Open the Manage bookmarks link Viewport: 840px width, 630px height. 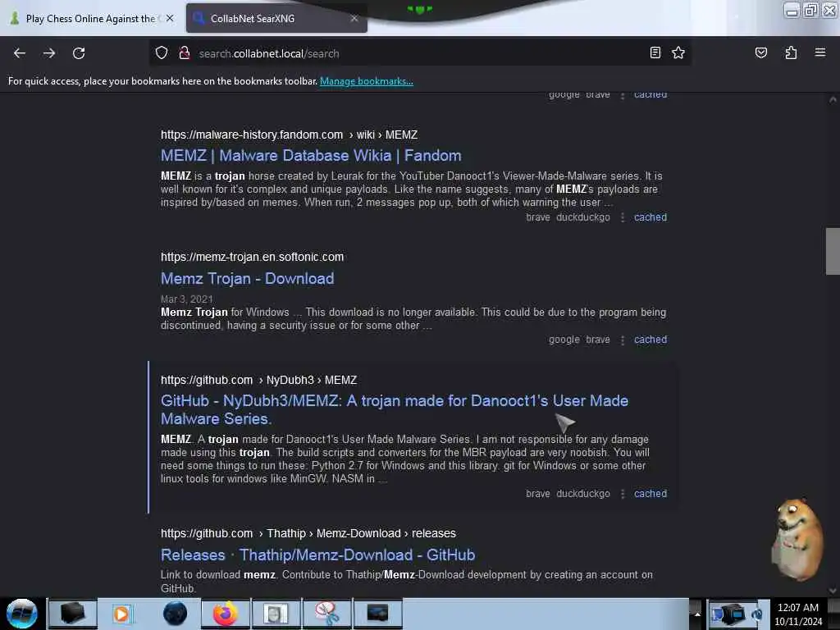click(x=367, y=81)
